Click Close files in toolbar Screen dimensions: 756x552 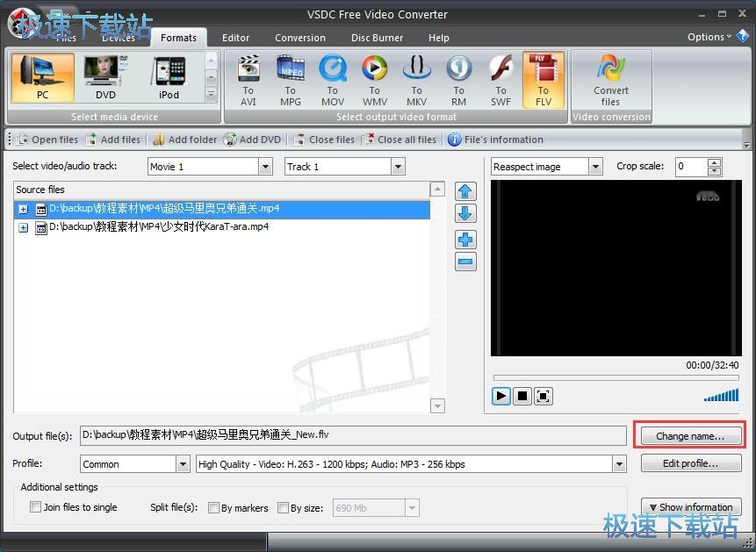click(x=325, y=140)
